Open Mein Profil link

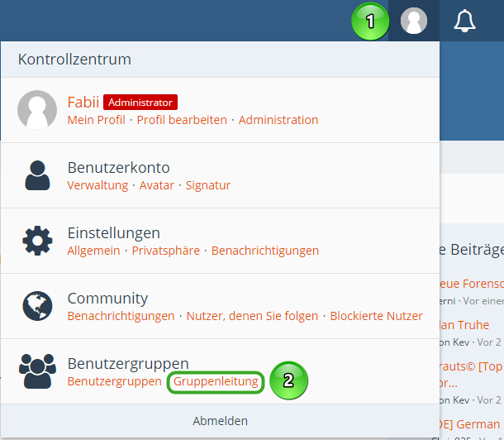[x=96, y=120]
